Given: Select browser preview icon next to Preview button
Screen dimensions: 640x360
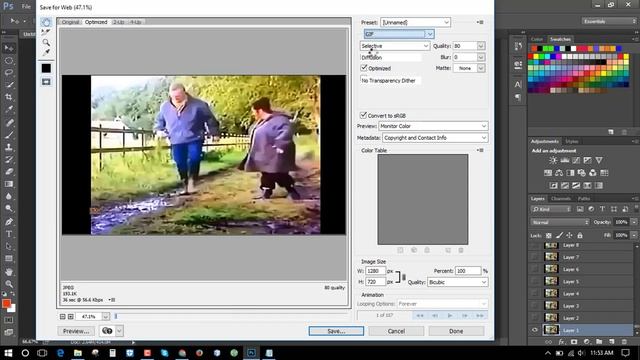Looking at the screenshot, I should [x=107, y=331].
